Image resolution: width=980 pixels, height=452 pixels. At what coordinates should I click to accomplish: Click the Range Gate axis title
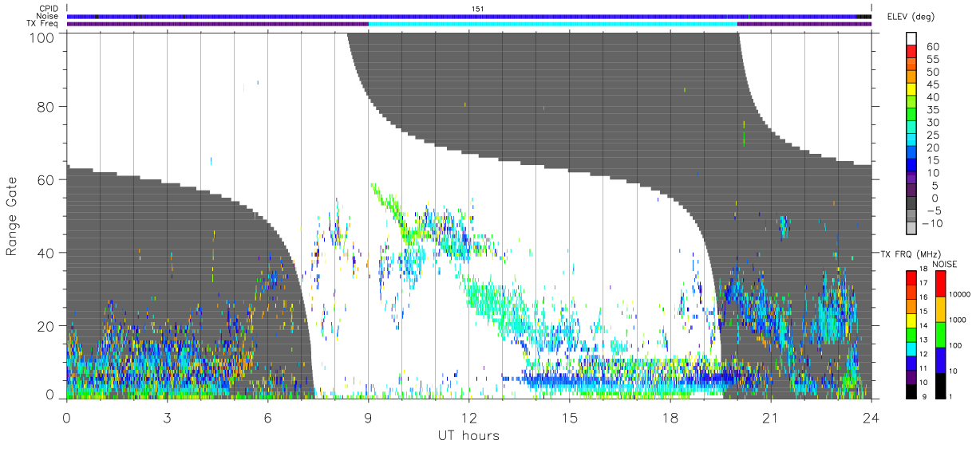point(12,217)
